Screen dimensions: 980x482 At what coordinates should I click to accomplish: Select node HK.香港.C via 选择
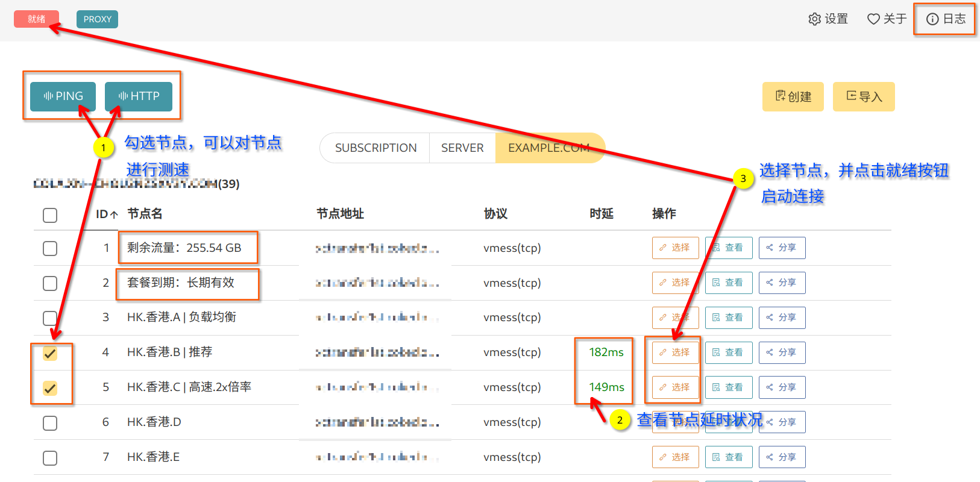(675, 387)
